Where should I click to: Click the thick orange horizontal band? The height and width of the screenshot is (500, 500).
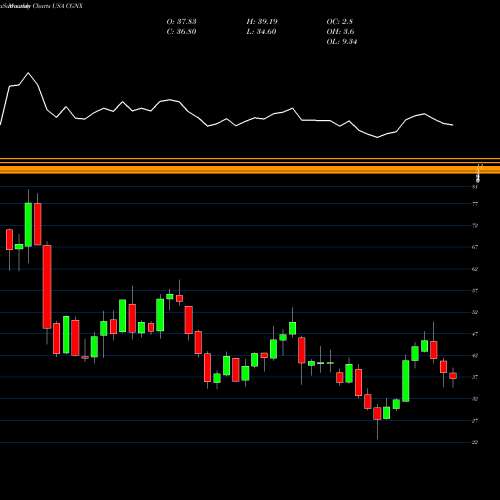[250, 169]
